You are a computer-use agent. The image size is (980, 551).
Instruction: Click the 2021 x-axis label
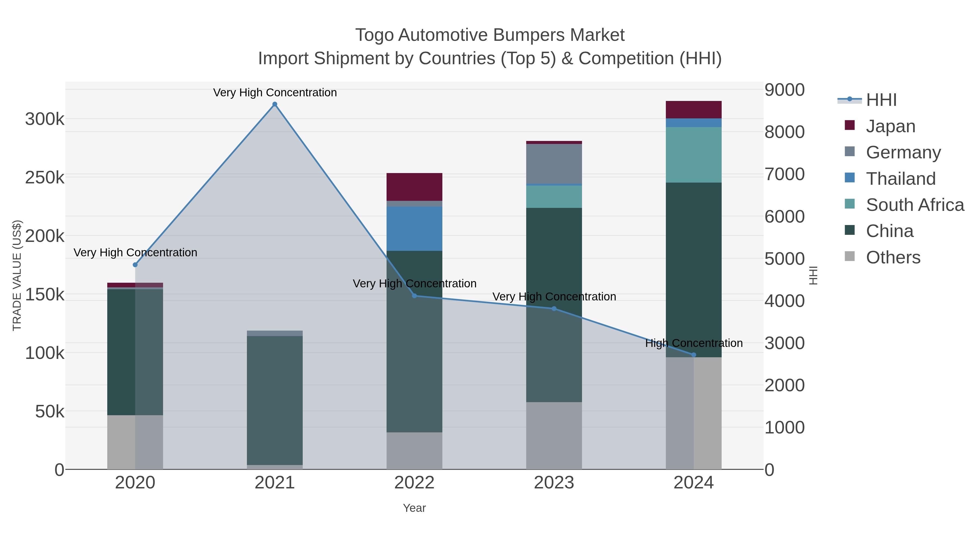275,483
